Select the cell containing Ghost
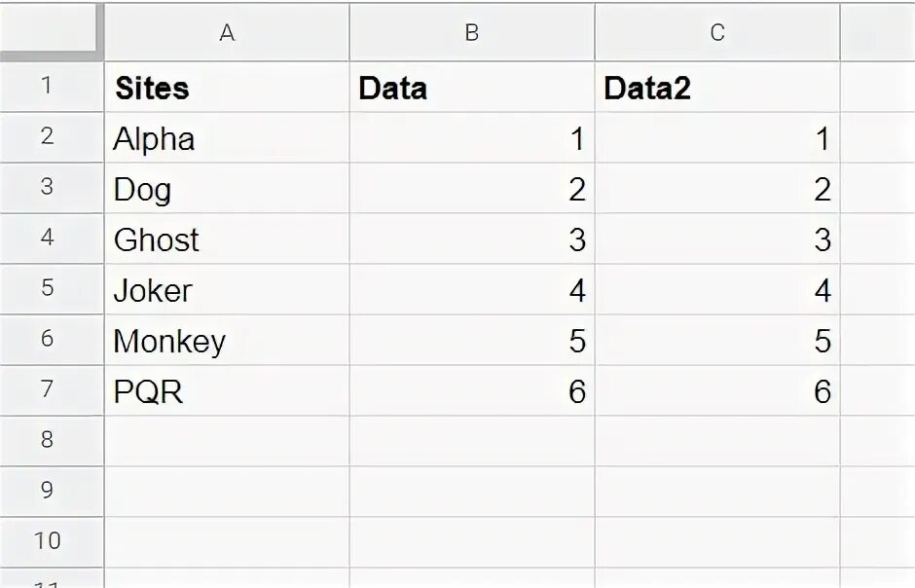This screenshot has height=588, width=915. pos(227,239)
